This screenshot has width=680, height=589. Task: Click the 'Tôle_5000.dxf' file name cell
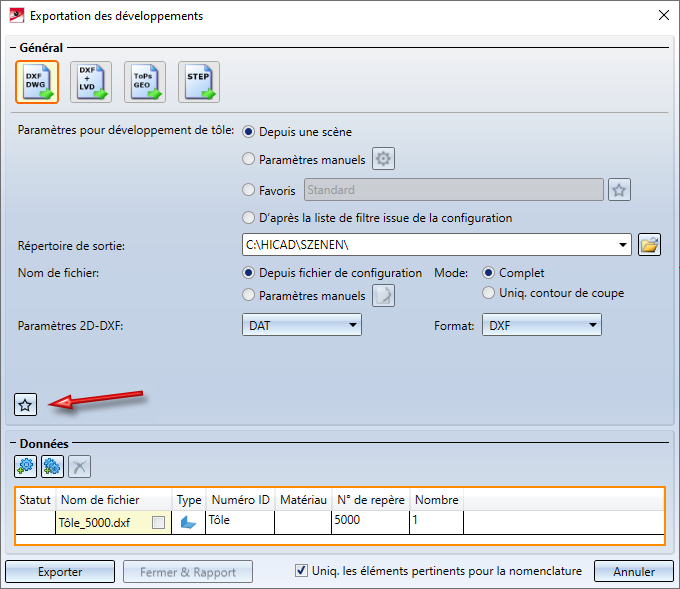[x=114, y=523]
